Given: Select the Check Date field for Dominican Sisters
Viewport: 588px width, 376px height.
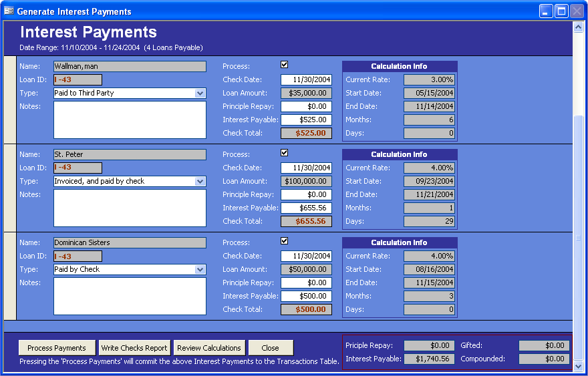Looking at the screenshot, I should point(306,256).
